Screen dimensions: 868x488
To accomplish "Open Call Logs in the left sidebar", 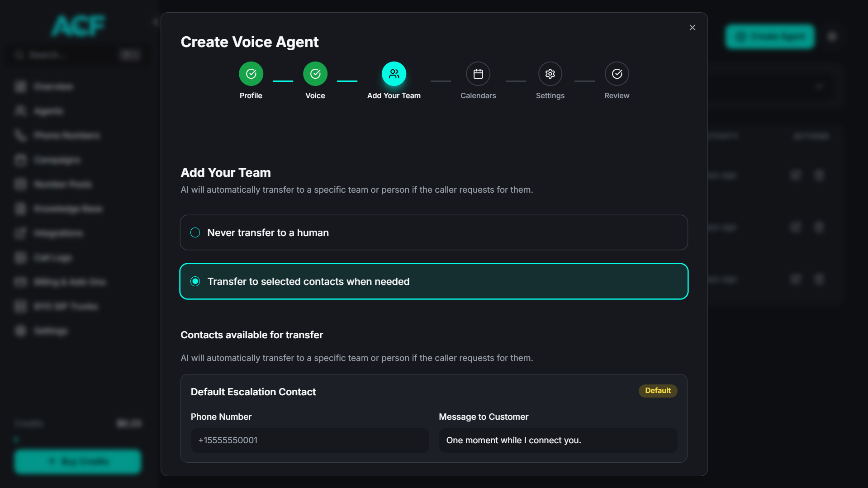I will pyautogui.click(x=52, y=258).
